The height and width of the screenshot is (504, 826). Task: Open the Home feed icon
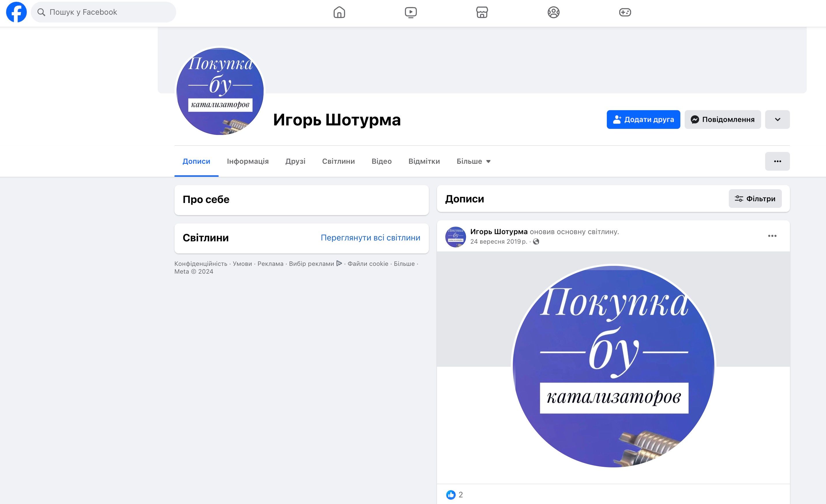pos(339,12)
